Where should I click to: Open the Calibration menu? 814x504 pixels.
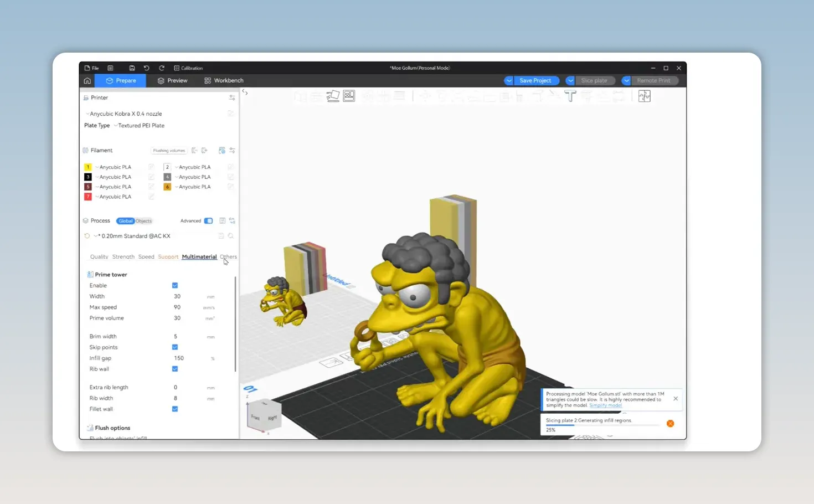(x=188, y=68)
